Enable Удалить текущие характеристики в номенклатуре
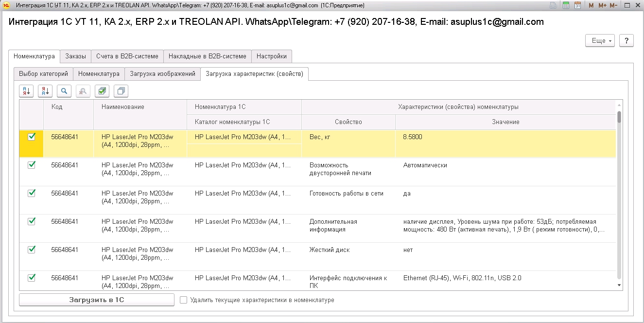644x323 pixels. [183, 300]
